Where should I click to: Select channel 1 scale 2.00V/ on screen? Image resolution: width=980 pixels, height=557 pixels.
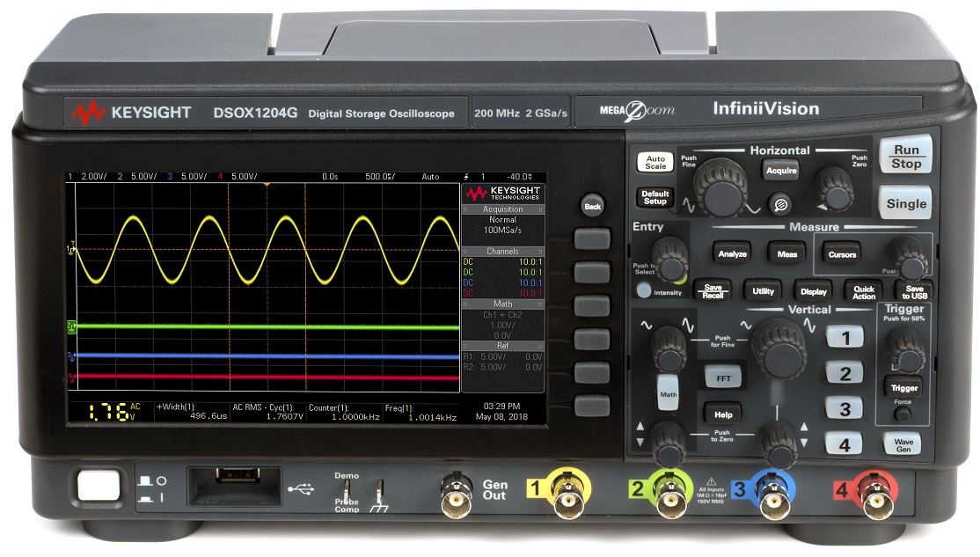(94, 176)
